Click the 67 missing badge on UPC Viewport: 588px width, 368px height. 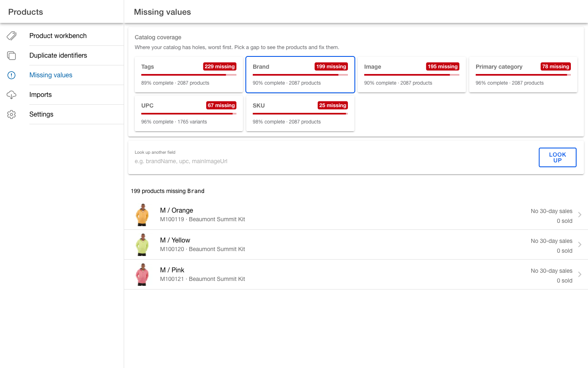tap(221, 105)
